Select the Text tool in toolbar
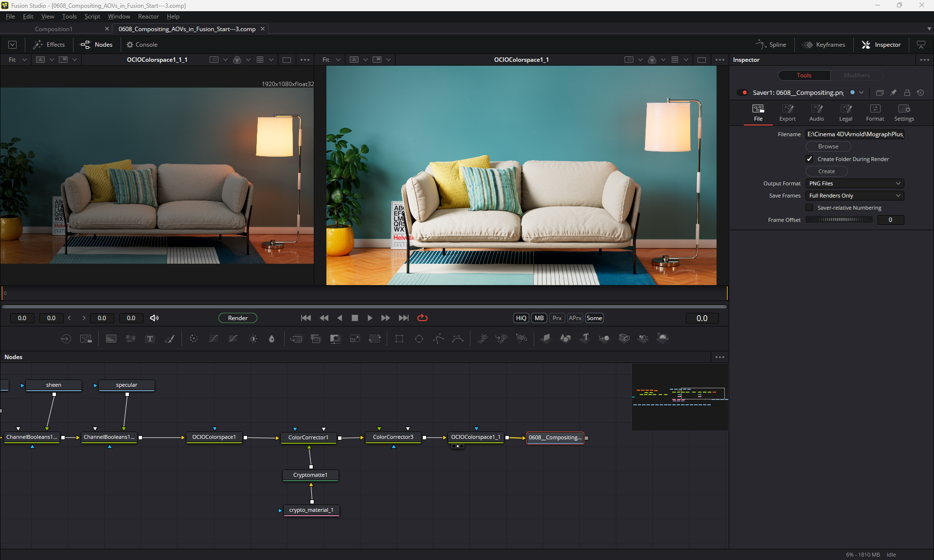Image resolution: width=934 pixels, height=560 pixels. 150,339
